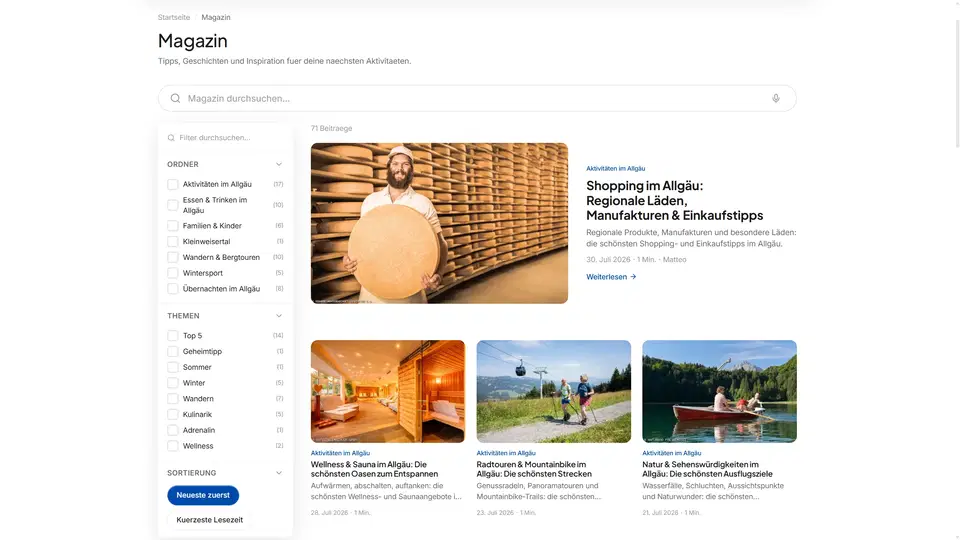Collapse the SORTIERUNG section chevron
The height and width of the screenshot is (540, 960).
279,473
